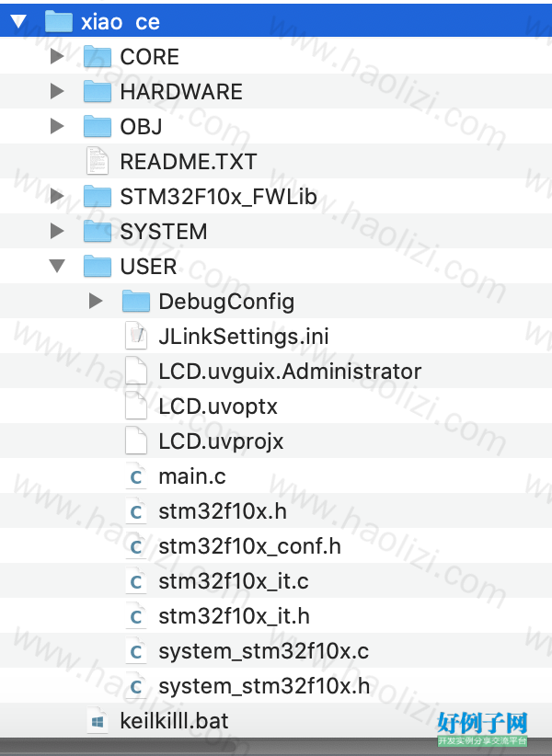Expand the CORE folder triangle
This screenshot has height=756, width=552.
click(x=57, y=56)
